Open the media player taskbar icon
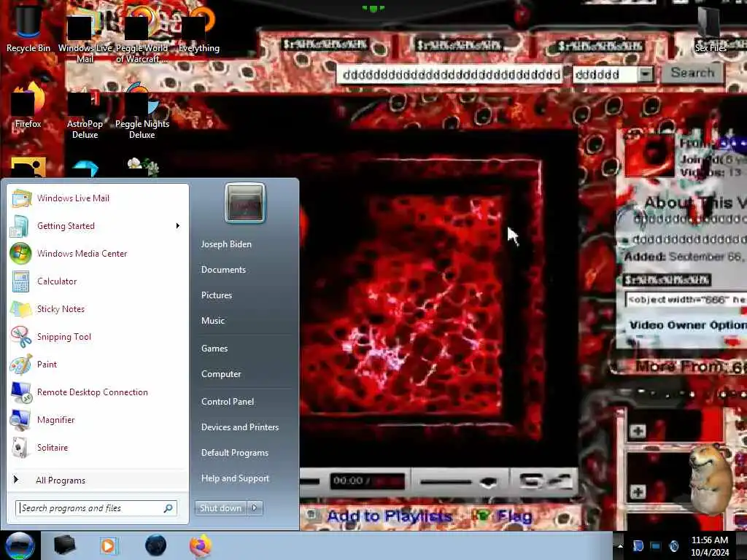Image resolution: width=747 pixels, height=560 pixels. pyautogui.click(x=109, y=545)
